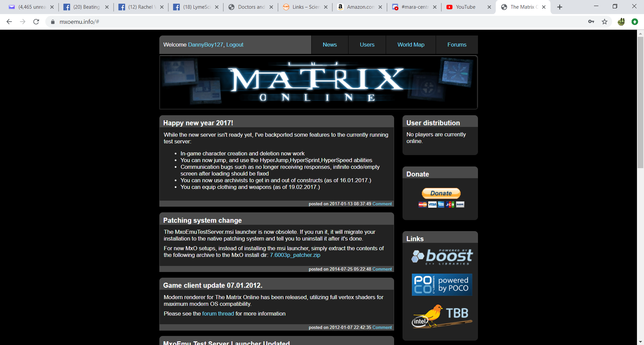Open the Boost C++ libraries logo link
This screenshot has height=345, width=644.
tap(442, 257)
